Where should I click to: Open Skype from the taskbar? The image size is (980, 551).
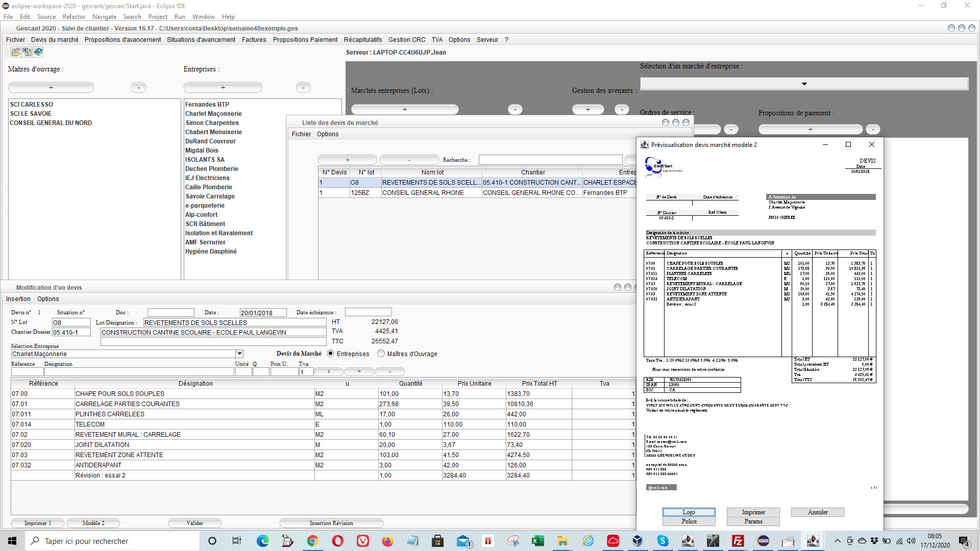[x=663, y=541]
